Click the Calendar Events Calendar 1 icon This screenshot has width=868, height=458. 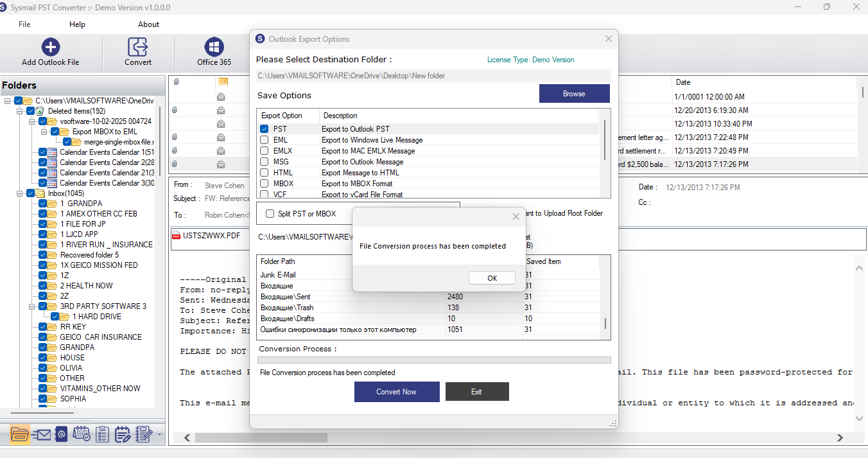53,152
